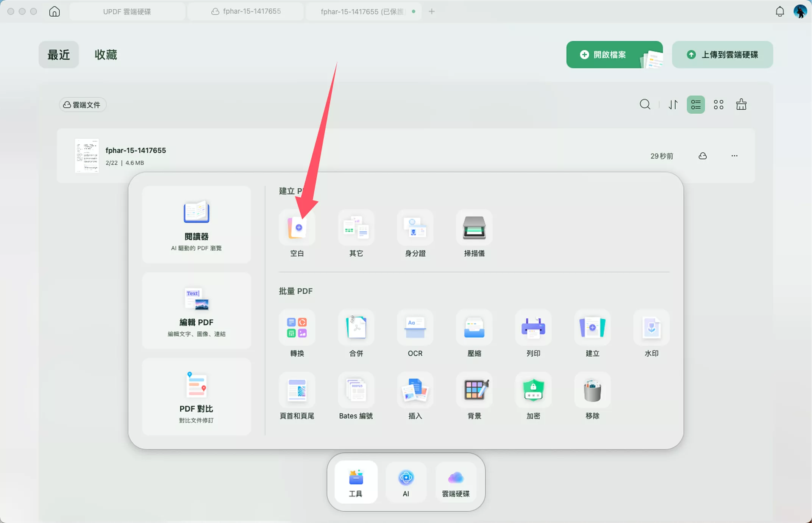Open batch 合併 merge tool
This screenshot has height=523, width=812.
point(356,328)
